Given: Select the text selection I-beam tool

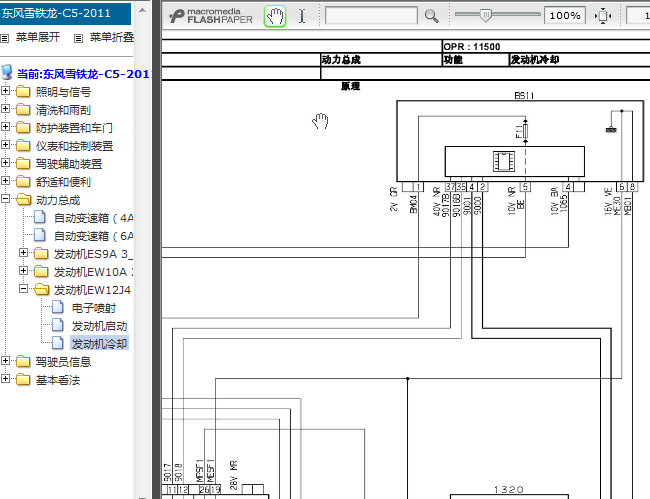Looking at the screenshot, I should tap(302, 17).
